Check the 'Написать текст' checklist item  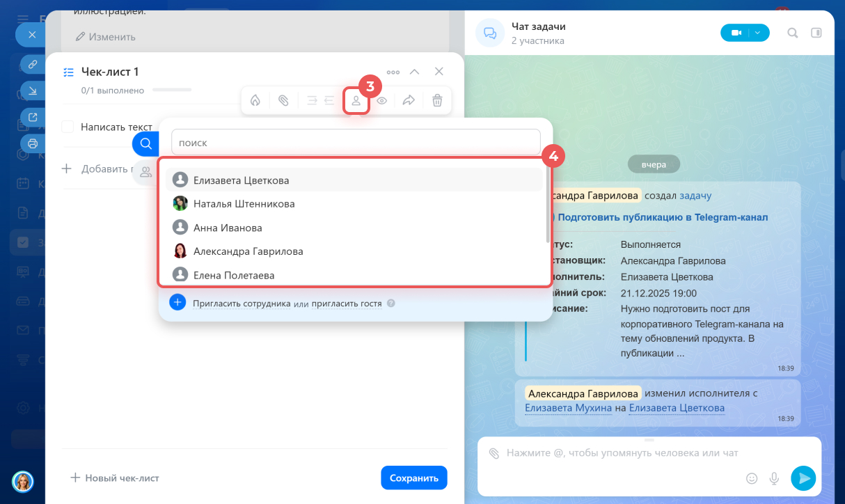point(68,127)
